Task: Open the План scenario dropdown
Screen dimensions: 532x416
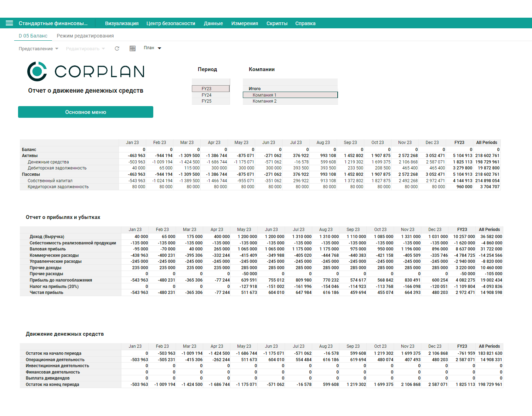Action: tap(152, 48)
